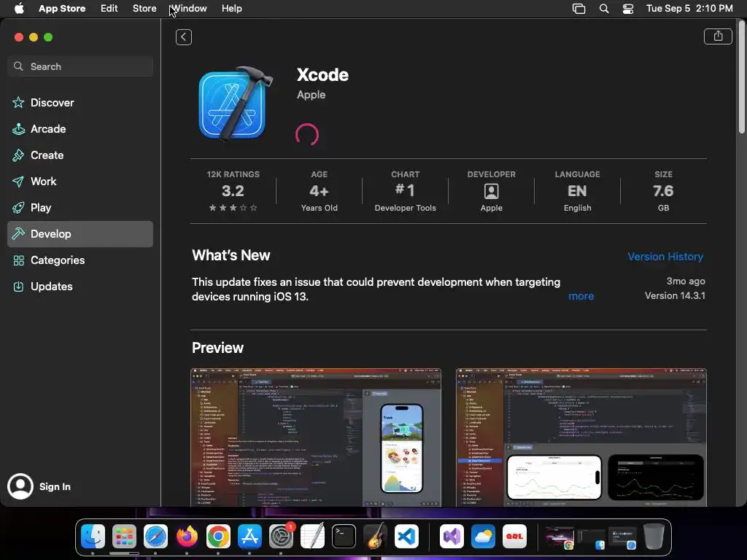Open the App Store menu
747x560 pixels.
tap(62, 9)
